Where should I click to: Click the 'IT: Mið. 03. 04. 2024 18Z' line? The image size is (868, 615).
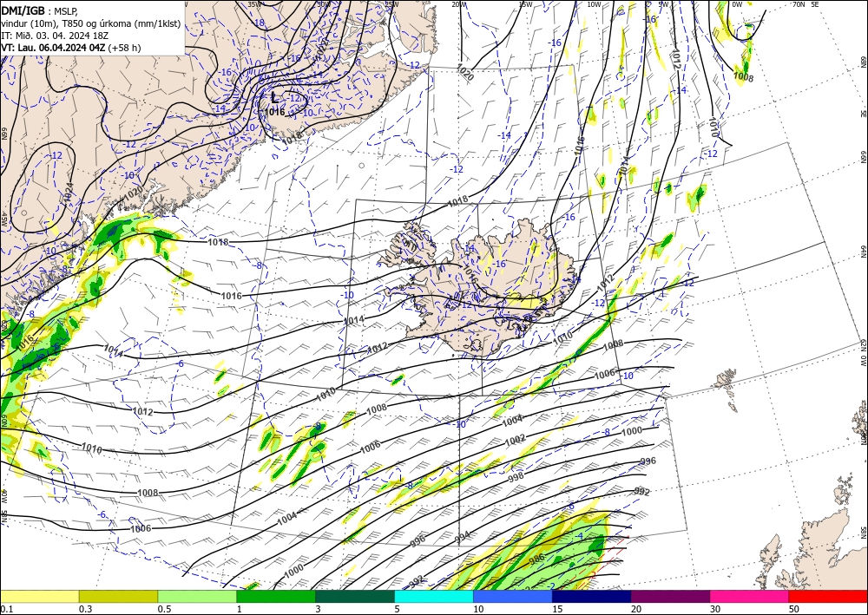56,36
